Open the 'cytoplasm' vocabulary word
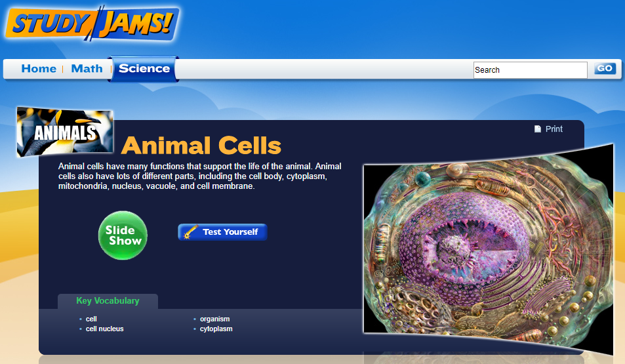Screen dimensions: 625x364 pos(216,329)
